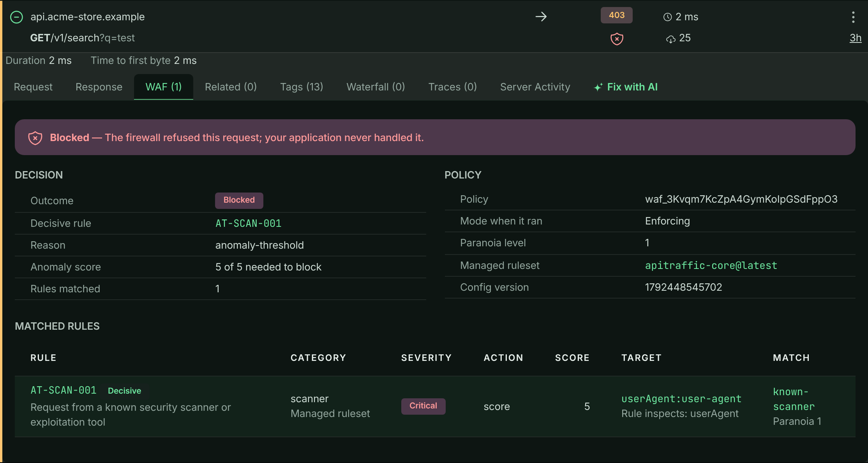Click the Critical severity badge

pos(423,406)
